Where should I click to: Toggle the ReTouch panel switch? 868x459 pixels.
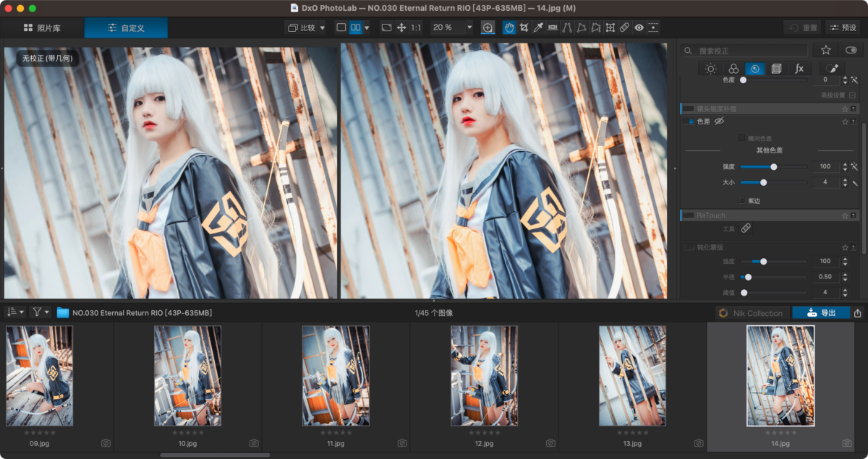click(x=689, y=215)
